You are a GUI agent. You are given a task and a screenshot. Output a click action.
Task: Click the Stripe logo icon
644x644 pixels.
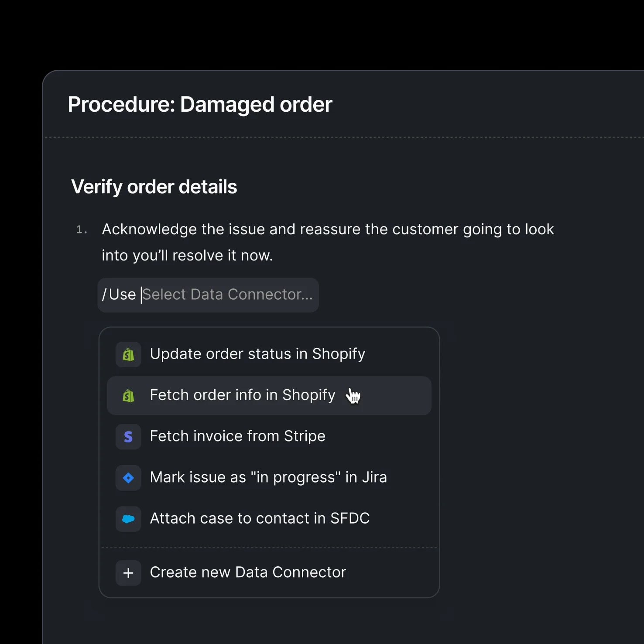pyautogui.click(x=128, y=437)
